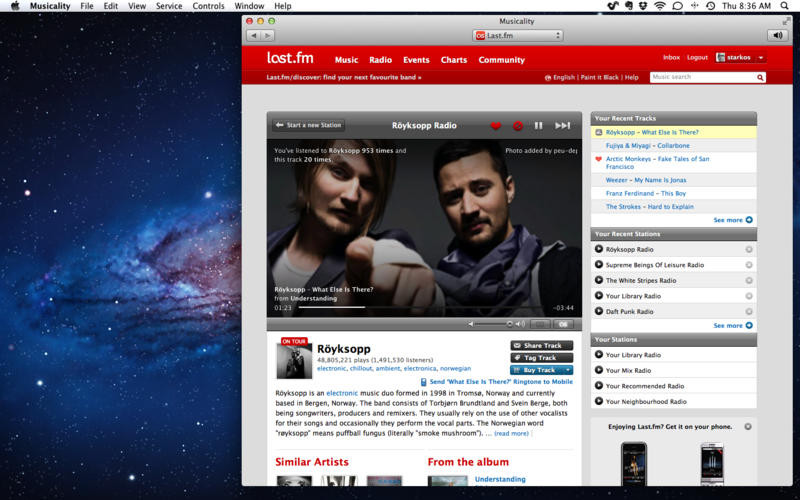Go forward with the toolbar forward arrow
This screenshot has height=500, width=800.
(267, 36)
